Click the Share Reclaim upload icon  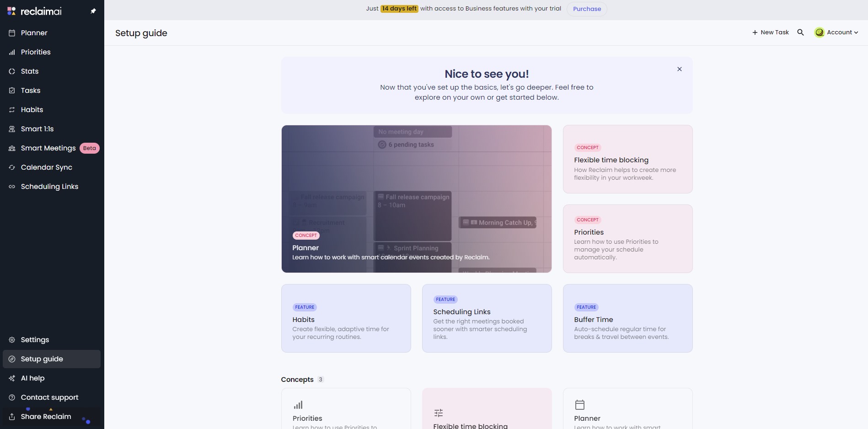[12, 417]
